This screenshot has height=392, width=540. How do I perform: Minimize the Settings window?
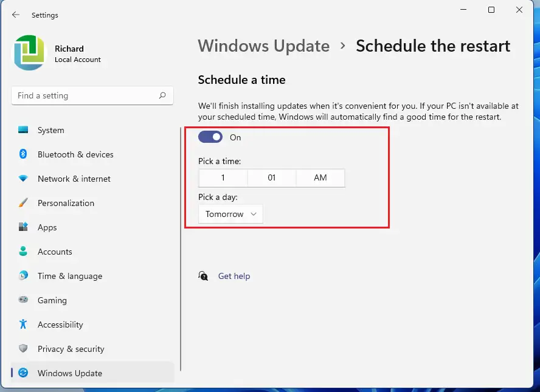pyautogui.click(x=463, y=10)
